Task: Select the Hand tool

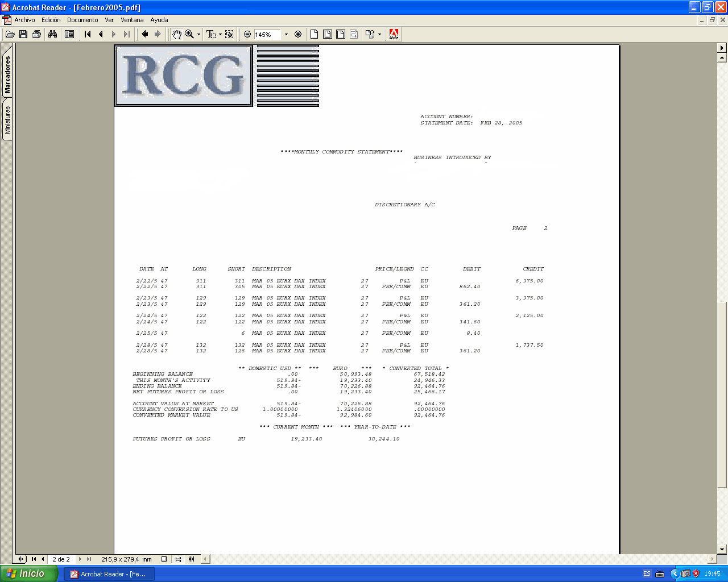Action: (x=177, y=34)
